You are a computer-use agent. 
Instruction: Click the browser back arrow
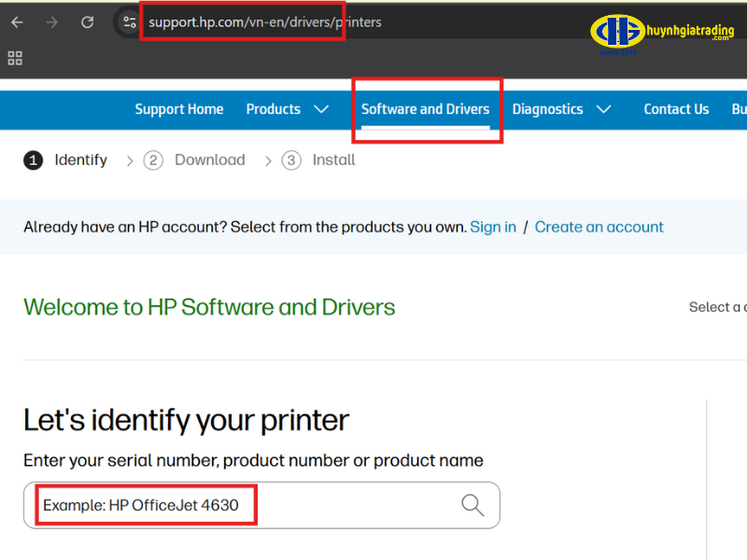18,22
